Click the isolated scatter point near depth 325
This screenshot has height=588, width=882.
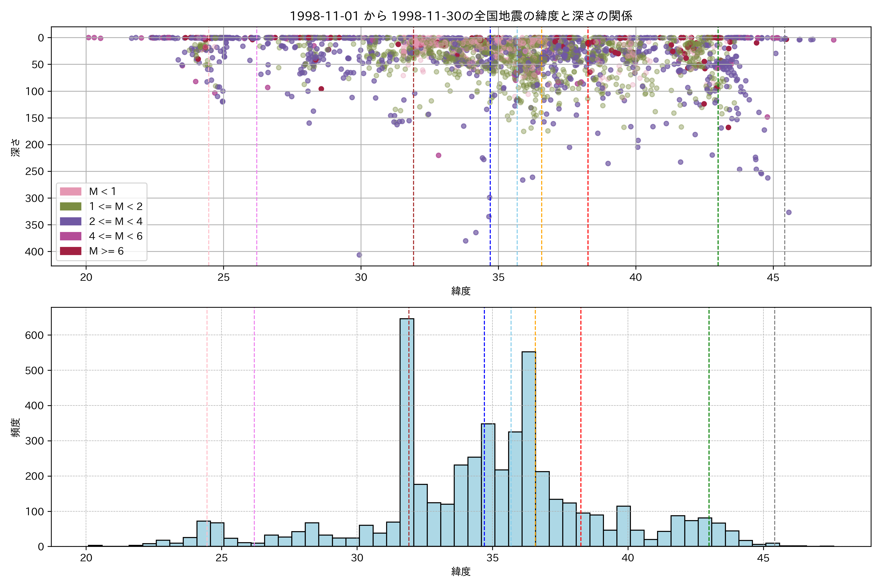pyautogui.click(x=789, y=212)
